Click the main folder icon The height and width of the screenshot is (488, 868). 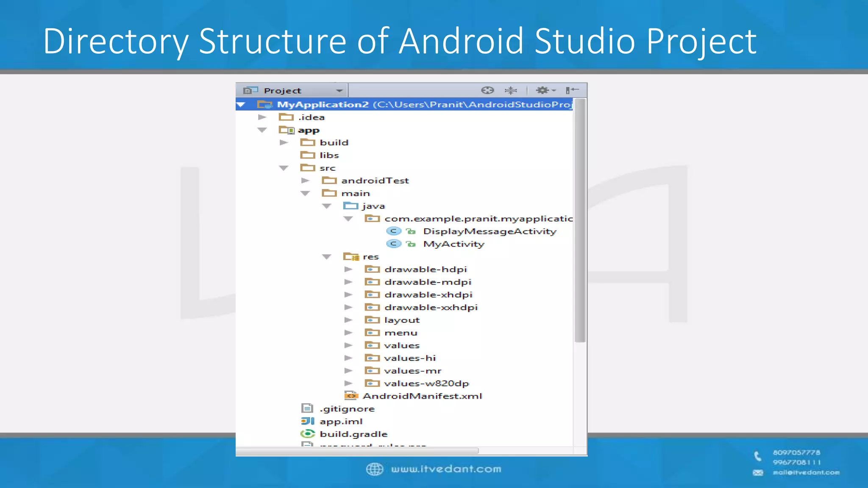pyautogui.click(x=329, y=193)
